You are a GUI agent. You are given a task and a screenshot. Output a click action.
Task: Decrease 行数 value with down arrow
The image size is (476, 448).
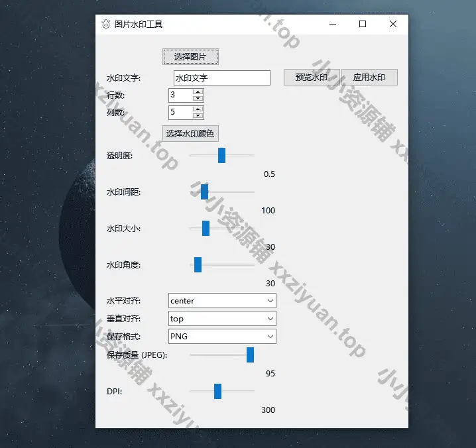[x=198, y=99]
